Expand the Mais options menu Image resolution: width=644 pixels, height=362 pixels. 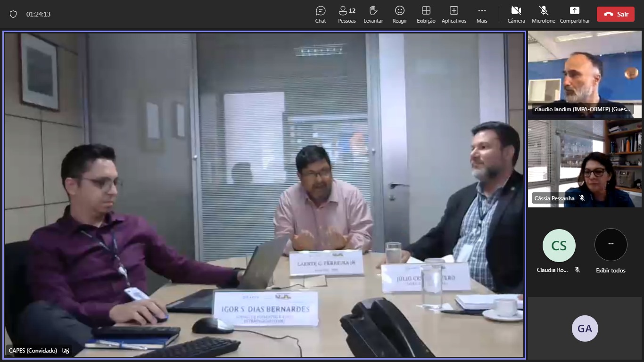pyautogui.click(x=482, y=14)
